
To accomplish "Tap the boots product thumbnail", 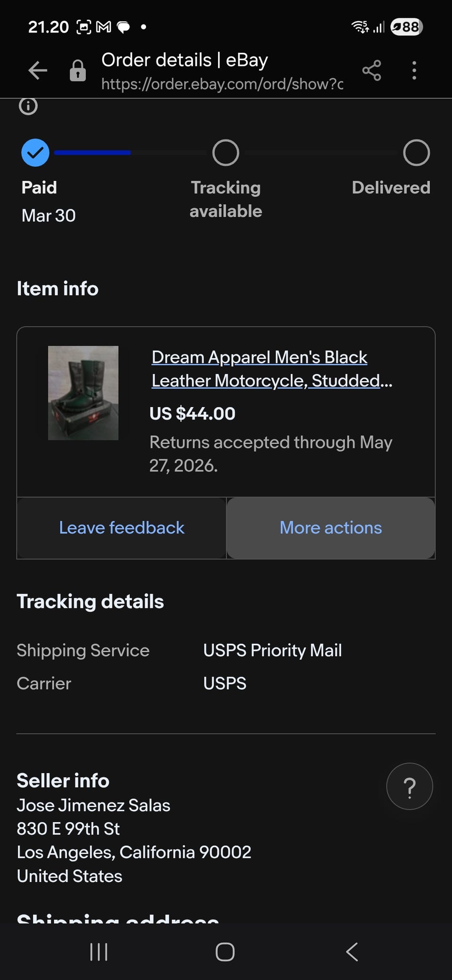I will pyautogui.click(x=83, y=393).
